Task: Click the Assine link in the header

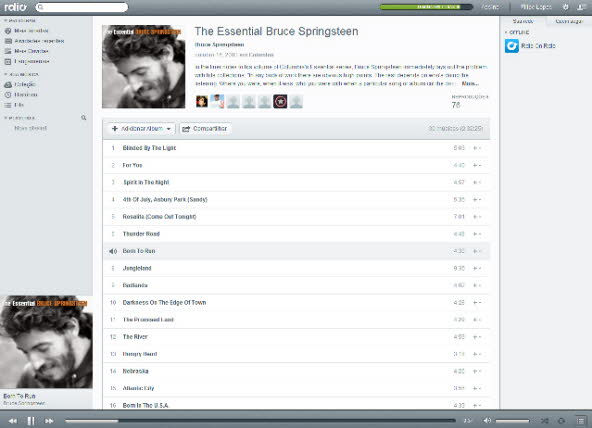Action: (490, 7)
